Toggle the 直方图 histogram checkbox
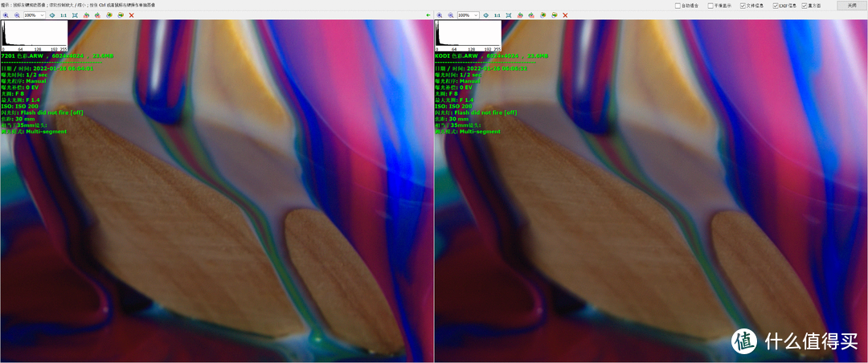This screenshot has height=363, width=868. [805, 6]
